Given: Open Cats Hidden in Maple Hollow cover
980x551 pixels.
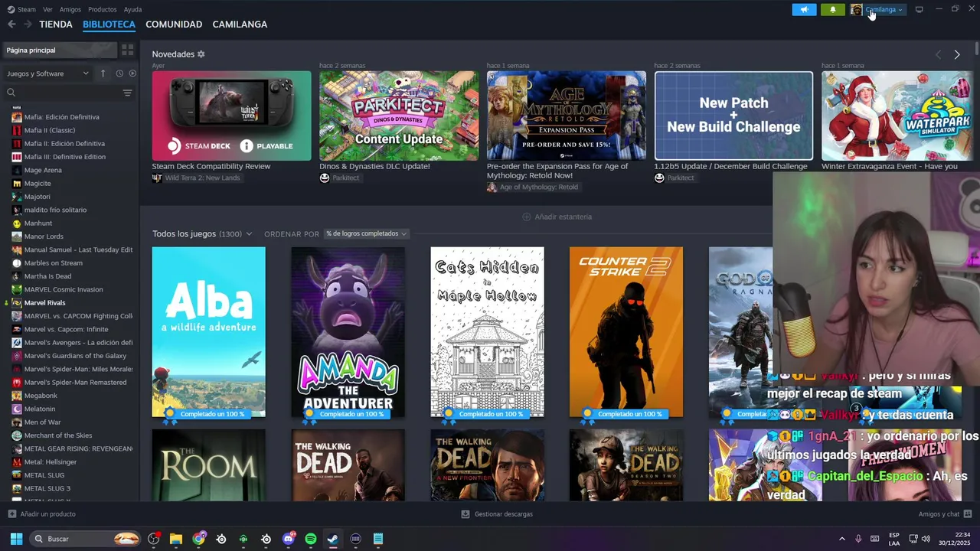Looking at the screenshot, I should click(487, 332).
